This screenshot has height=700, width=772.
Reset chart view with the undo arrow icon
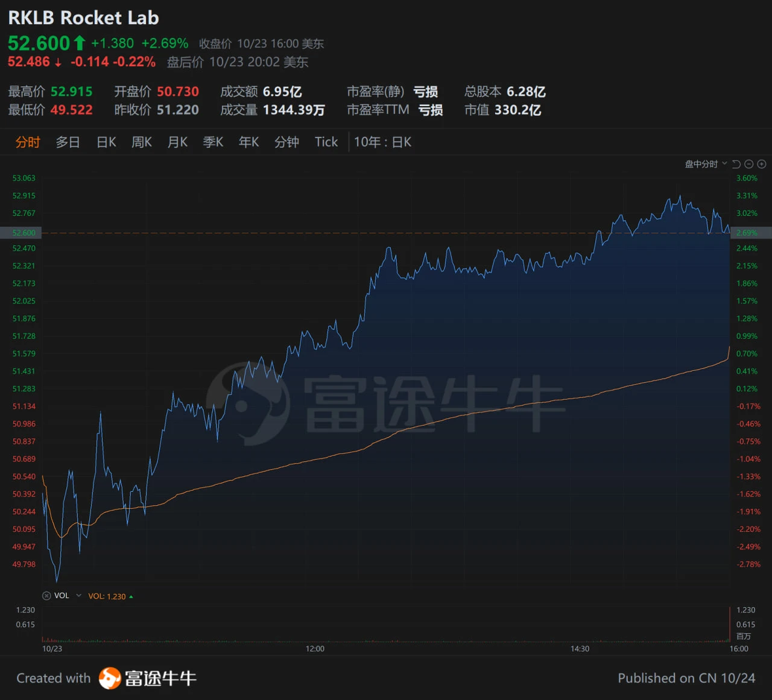pos(736,164)
